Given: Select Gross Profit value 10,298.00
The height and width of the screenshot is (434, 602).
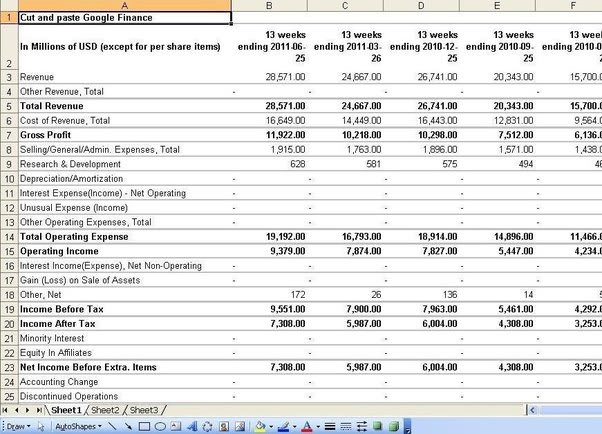Looking at the screenshot, I should 421,135.
